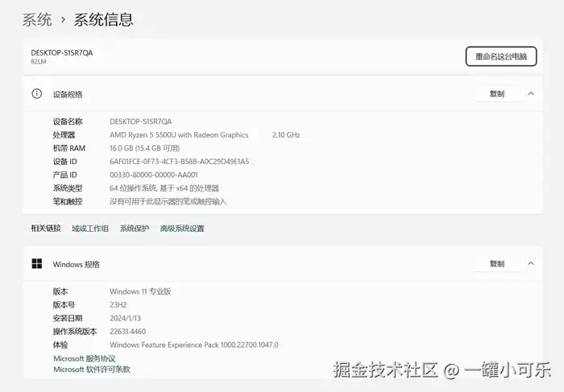Click the 安装日期 label
Screen dimensions: 564x392
point(68,318)
